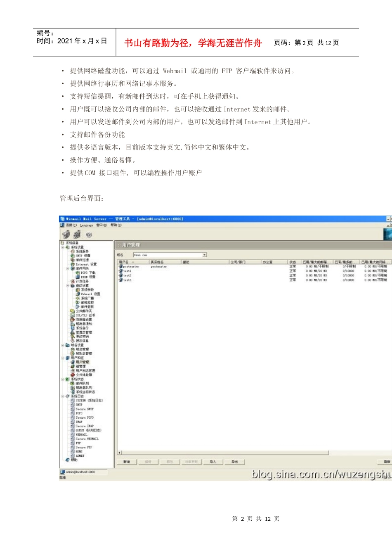
Task: Sort by 公司/部门 column header
Action: pos(245,262)
